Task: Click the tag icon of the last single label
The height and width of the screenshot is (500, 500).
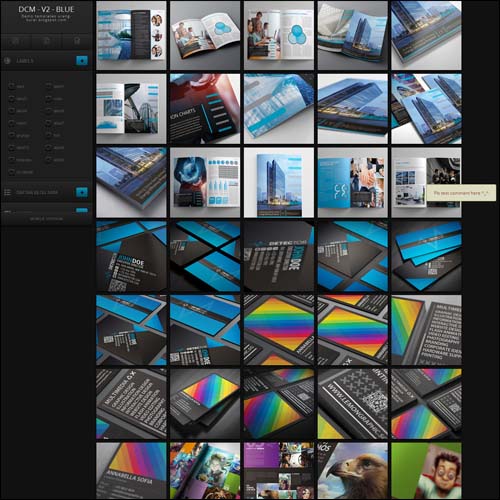Action: 12,172
